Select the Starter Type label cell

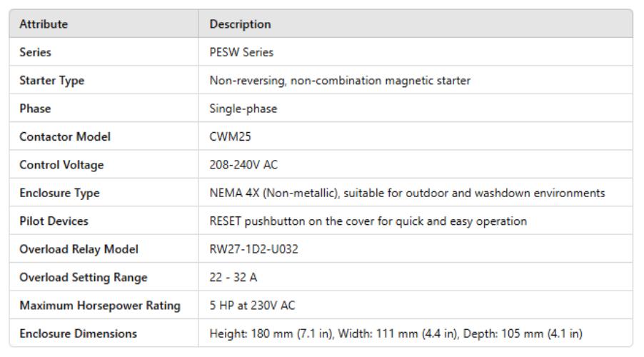point(51,81)
